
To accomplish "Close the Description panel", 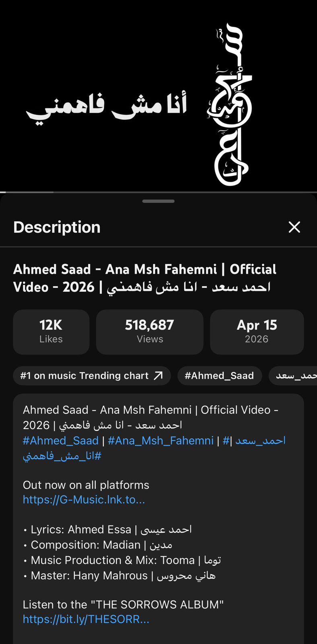I will (294, 227).
